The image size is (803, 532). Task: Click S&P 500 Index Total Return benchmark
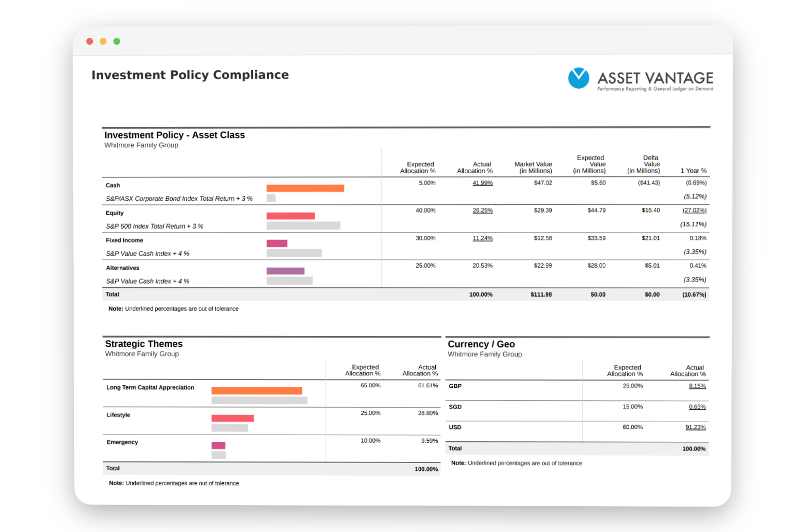tap(155, 226)
